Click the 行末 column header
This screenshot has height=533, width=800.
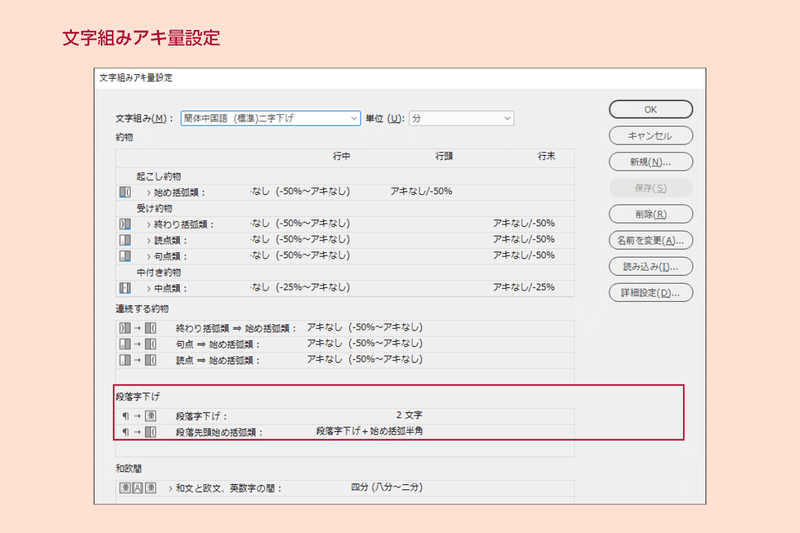click(546, 156)
